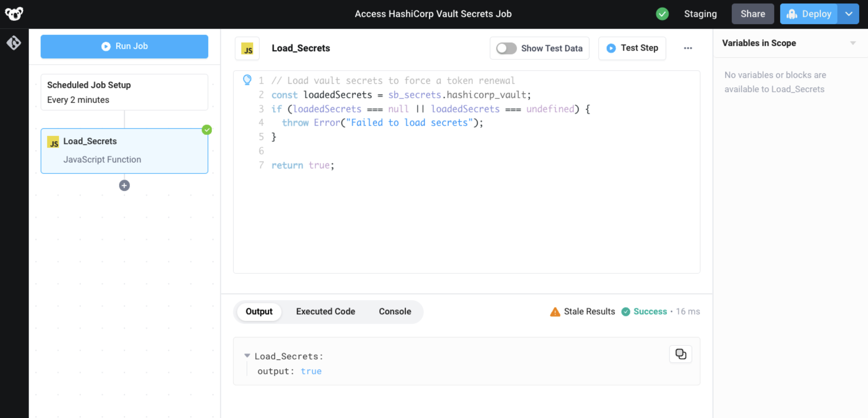868x418 pixels.
Task: Copy the output using copy icon
Action: point(680,354)
